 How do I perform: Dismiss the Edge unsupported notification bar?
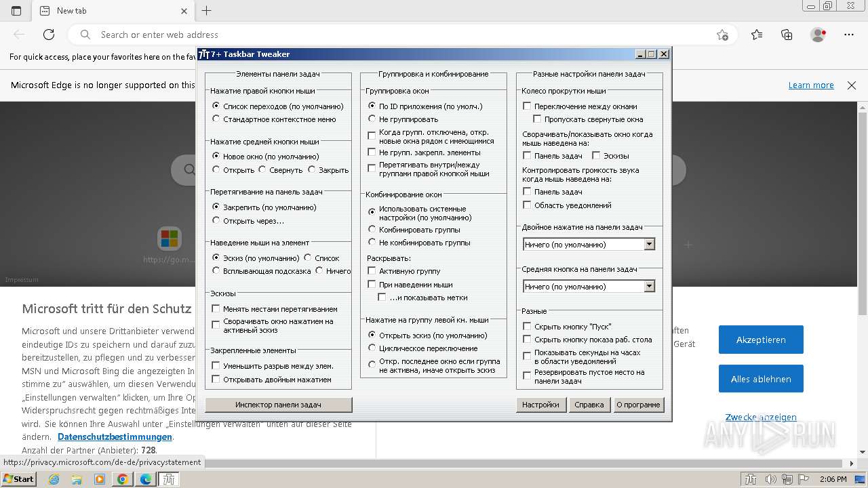pos(852,85)
